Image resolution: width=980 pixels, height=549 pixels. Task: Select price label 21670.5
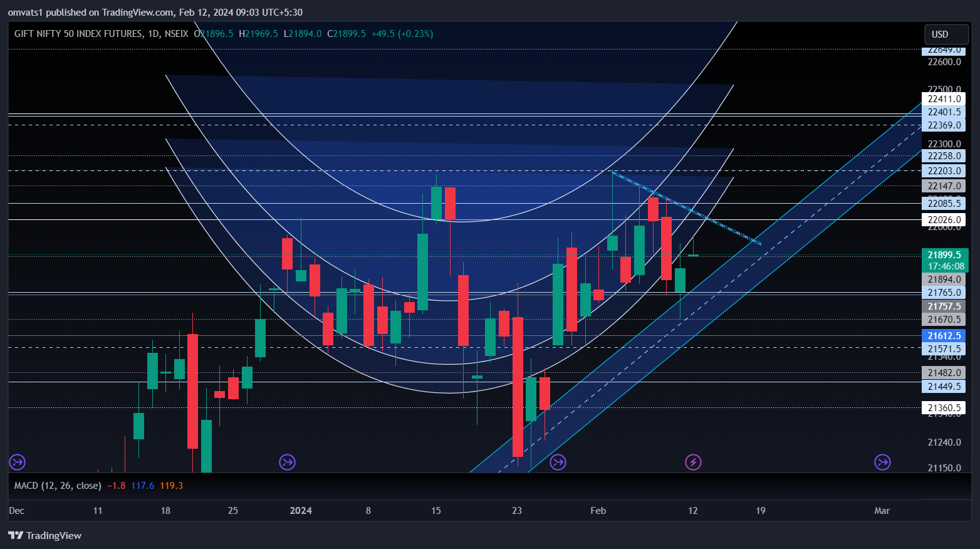(944, 320)
